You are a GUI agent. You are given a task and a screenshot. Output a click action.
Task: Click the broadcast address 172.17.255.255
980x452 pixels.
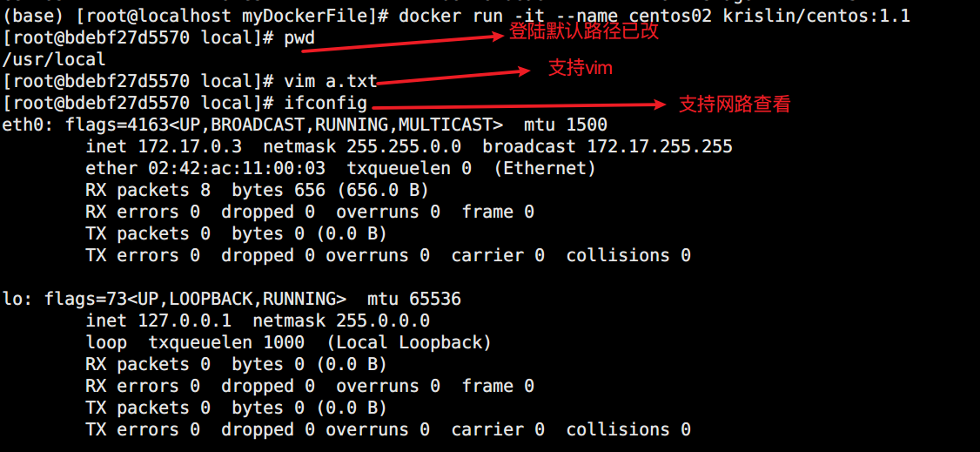660,146
